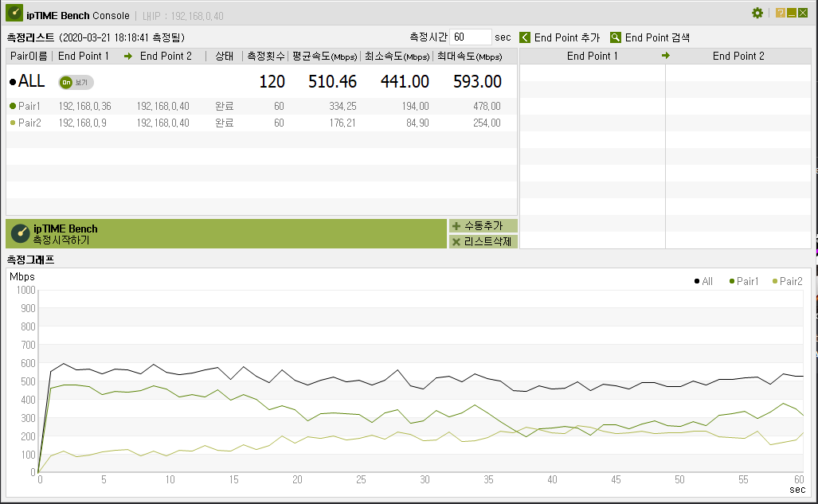The image size is (818, 504).
Task: Click the End Point 추가 button label
Action: (x=567, y=37)
